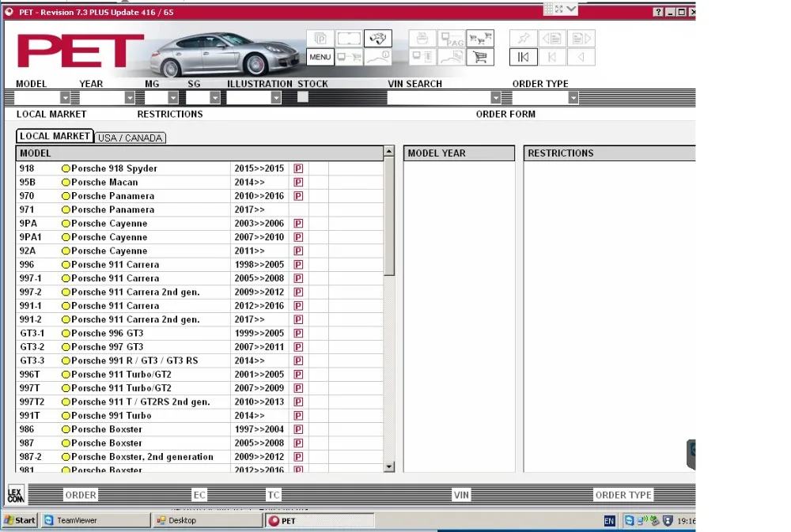Click the P icon in the GT3-3 row
The image size is (791, 532).
(299, 360)
